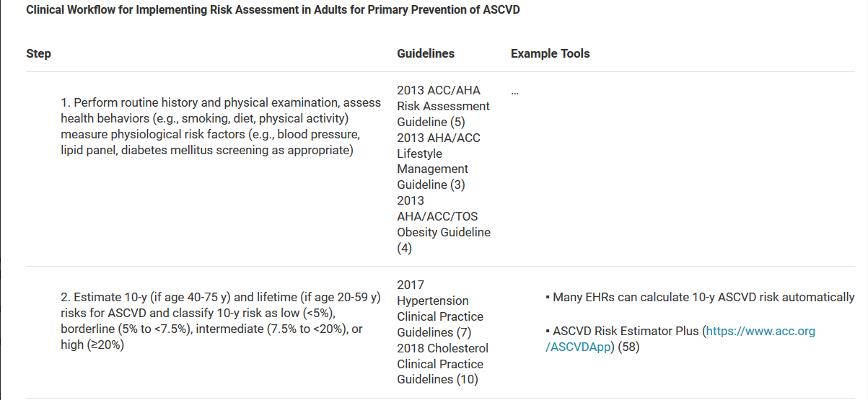Click the "Step" column header
The height and width of the screenshot is (400, 868).
tap(38, 53)
